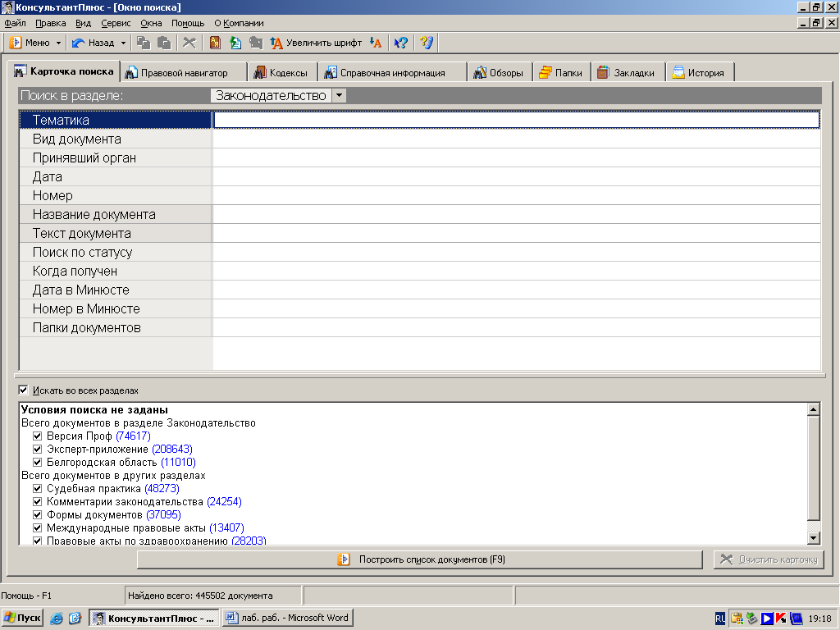This screenshot has height=630, width=840.
Task: Open the Эксперт-приложение count link (208643)
Action: click(172, 449)
